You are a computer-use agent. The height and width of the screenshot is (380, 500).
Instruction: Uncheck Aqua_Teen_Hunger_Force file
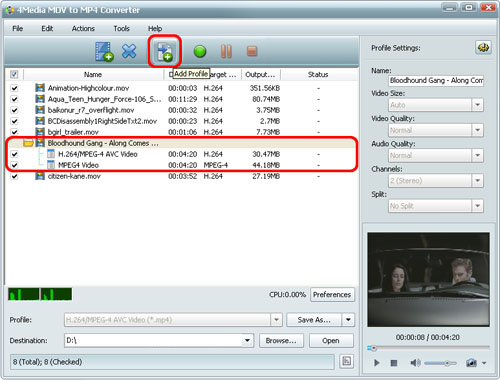14,99
